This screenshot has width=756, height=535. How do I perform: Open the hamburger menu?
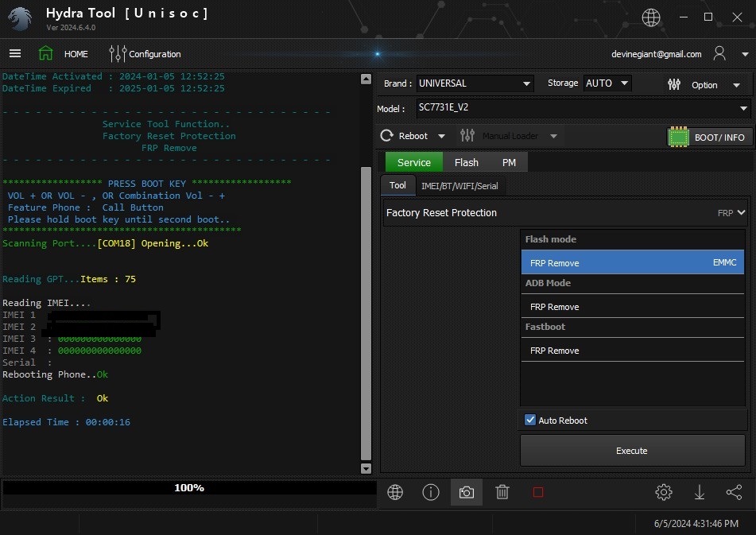tap(15, 53)
